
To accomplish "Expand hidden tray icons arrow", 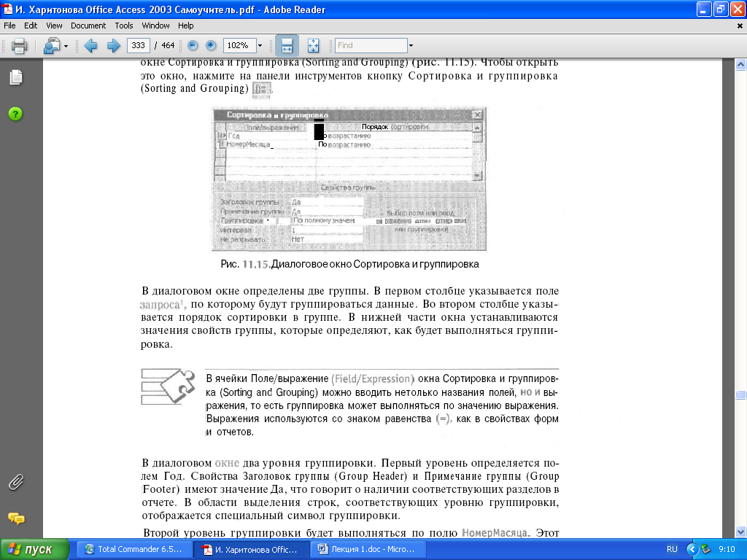I will pos(692,550).
